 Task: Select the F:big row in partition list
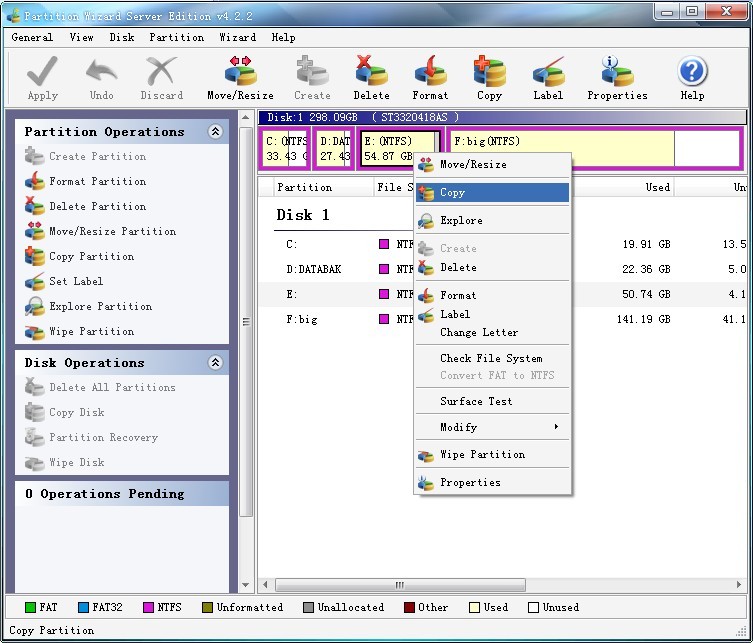(503, 319)
